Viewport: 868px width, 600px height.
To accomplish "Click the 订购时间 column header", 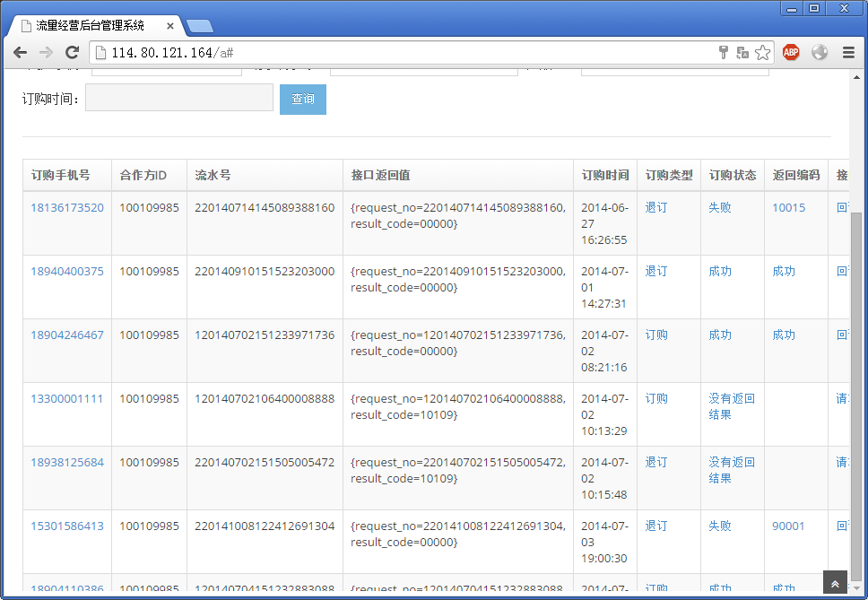I will click(605, 176).
